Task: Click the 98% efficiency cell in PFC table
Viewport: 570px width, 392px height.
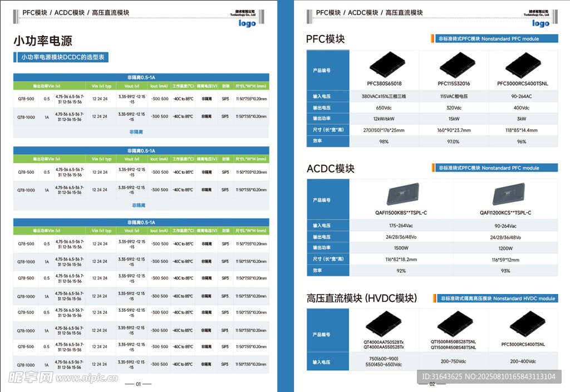Action: point(384,141)
